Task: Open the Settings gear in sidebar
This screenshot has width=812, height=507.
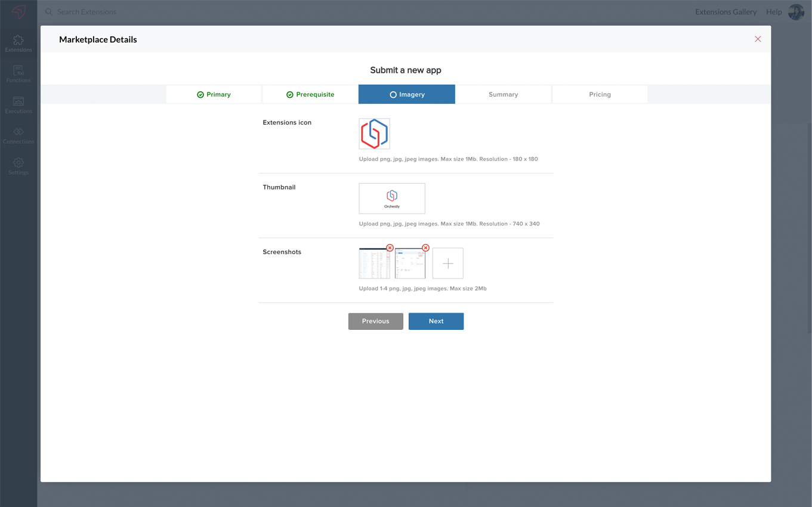Action: (18, 166)
